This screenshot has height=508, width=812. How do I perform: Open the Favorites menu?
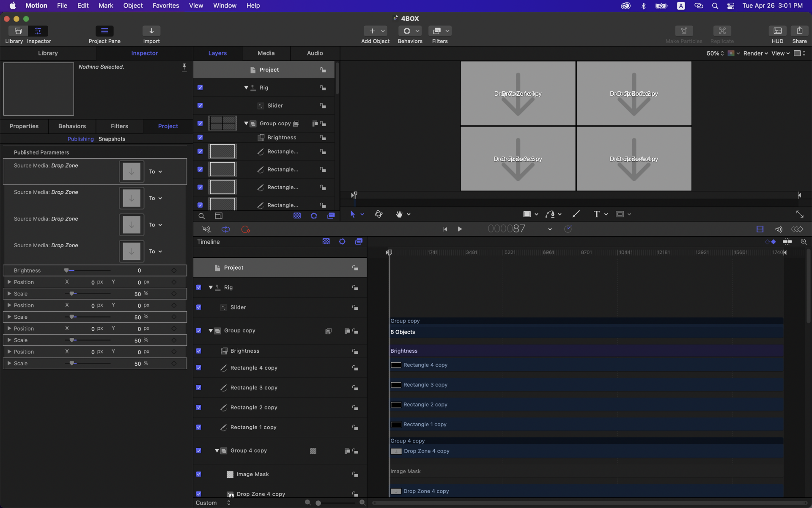[166, 6]
